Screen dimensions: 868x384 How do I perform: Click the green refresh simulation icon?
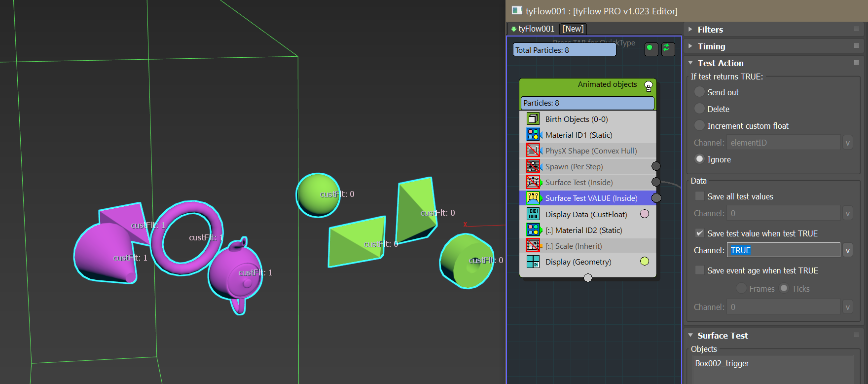click(667, 49)
